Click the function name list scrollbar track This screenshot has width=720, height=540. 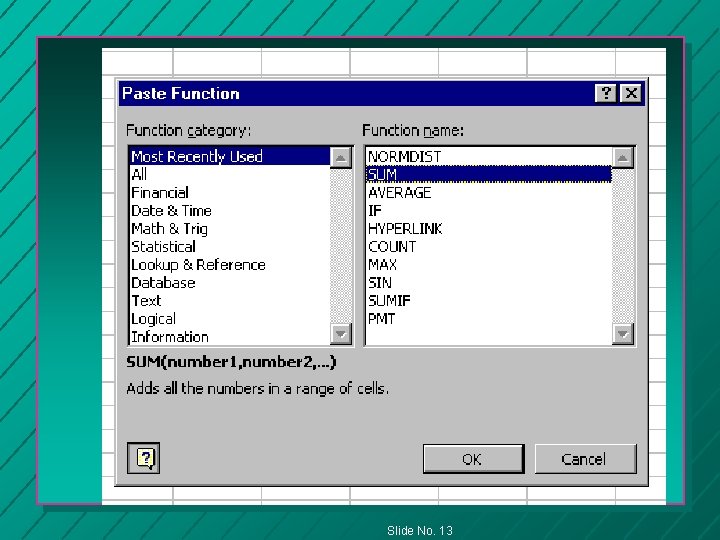coord(623,246)
